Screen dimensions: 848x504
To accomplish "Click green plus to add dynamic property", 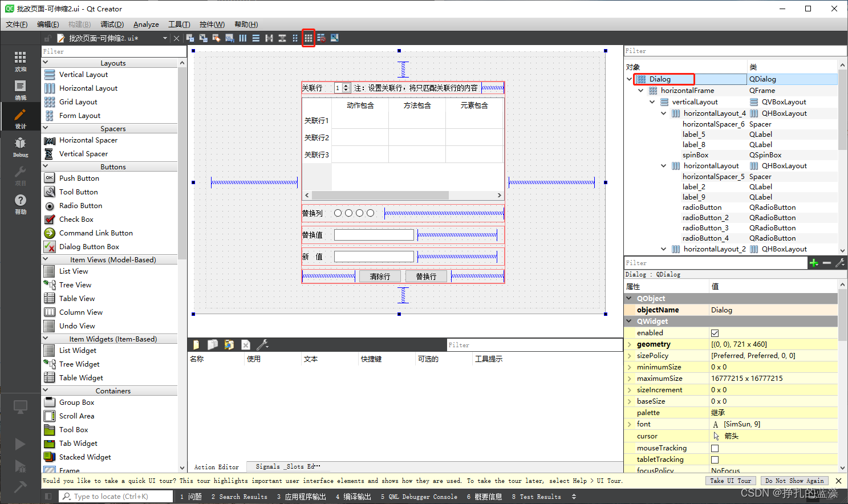I will click(814, 263).
